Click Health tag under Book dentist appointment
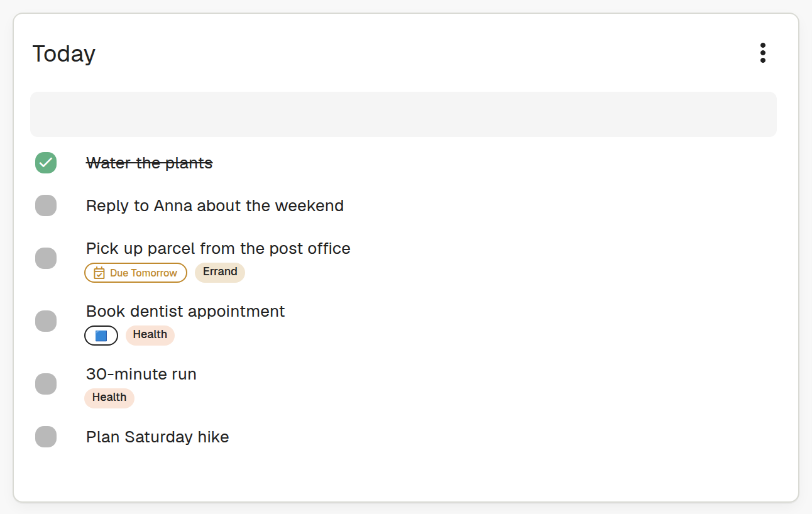 tap(150, 335)
